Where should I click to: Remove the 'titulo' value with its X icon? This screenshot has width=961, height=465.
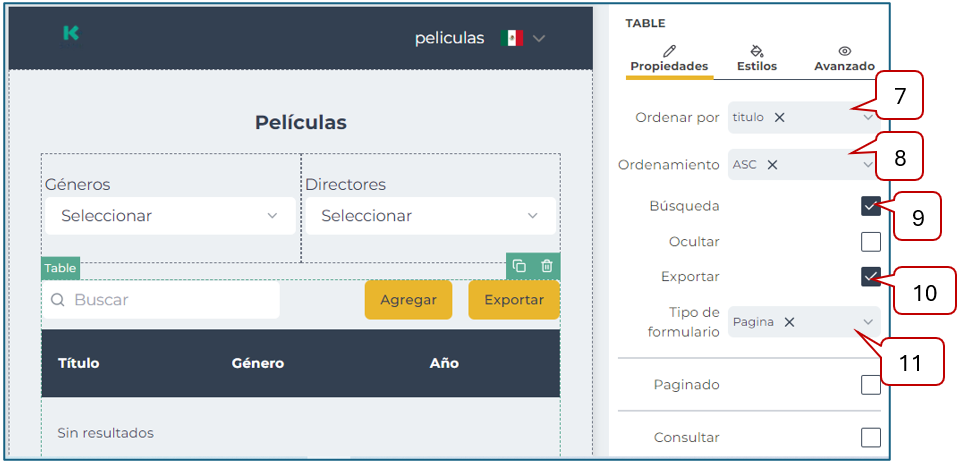coord(780,117)
